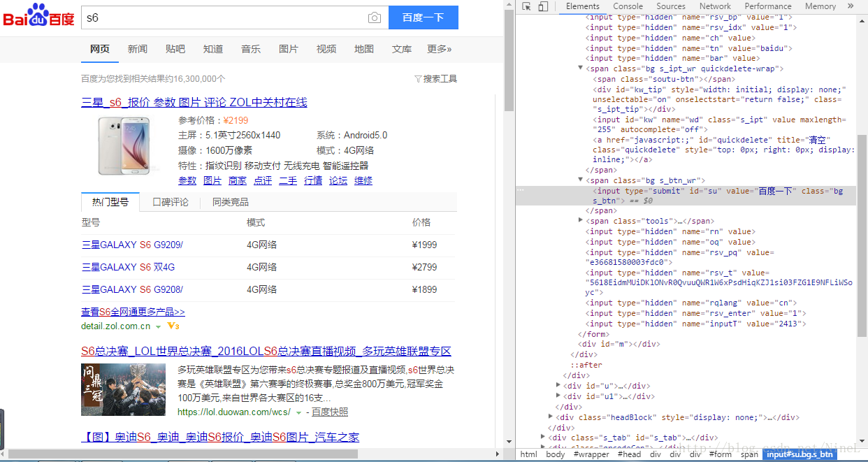The width and height of the screenshot is (868, 462).
Task: Switch to 音乐 tab
Action: click(x=251, y=49)
